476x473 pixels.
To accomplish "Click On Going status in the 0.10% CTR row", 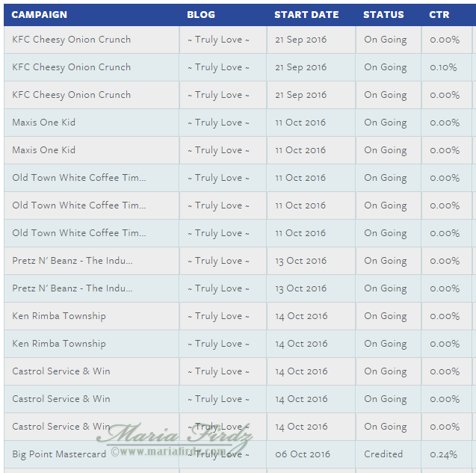I will tap(386, 67).
